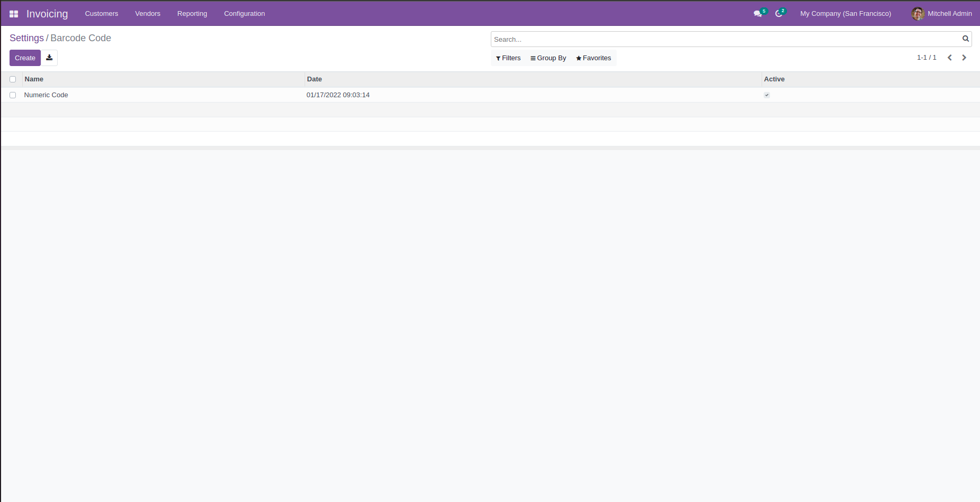The height and width of the screenshot is (502, 980).
Task: Open the activities clock icon
Action: pos(778,14)
